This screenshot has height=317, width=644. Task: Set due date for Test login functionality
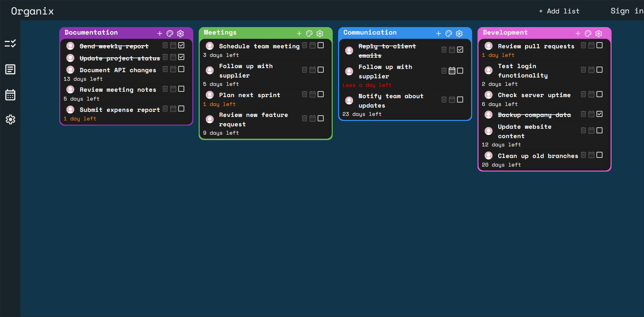(x=591, y=70)
